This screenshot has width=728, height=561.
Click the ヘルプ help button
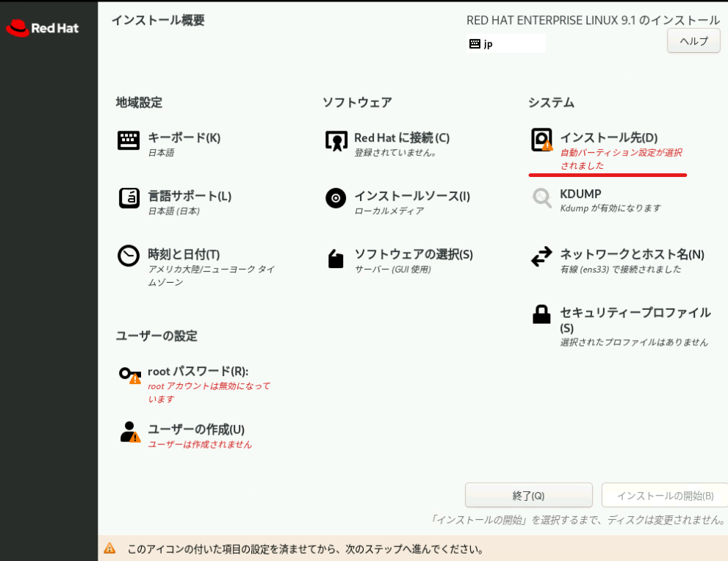(693, 41)
